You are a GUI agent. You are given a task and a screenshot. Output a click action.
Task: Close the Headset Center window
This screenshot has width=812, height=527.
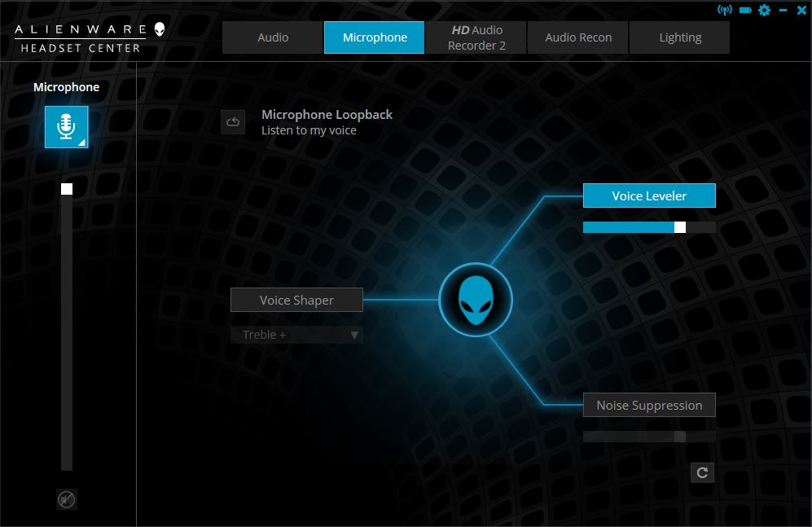tap(801, 10)
